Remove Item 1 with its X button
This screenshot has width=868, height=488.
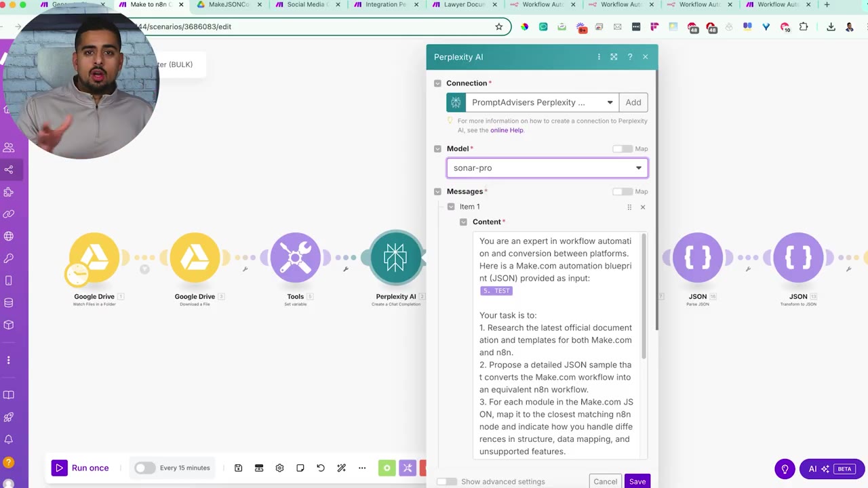[643, 207]
